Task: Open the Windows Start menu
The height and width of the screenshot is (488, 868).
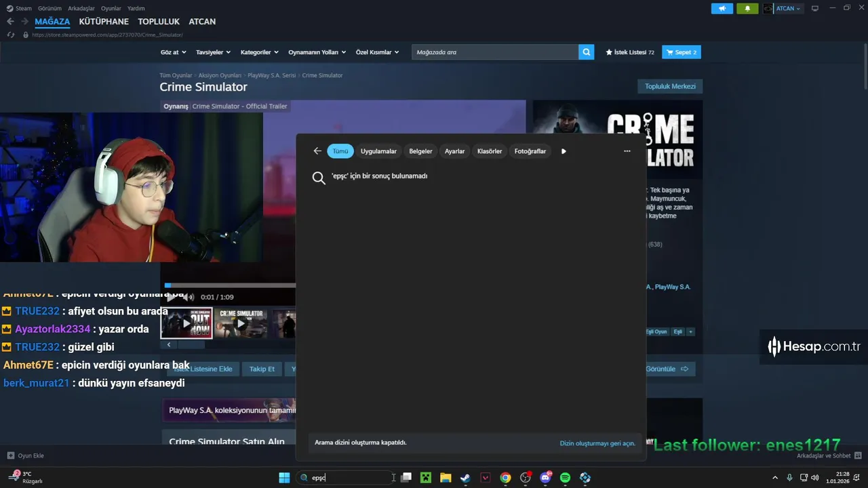Action: click(x=284, y=478)
